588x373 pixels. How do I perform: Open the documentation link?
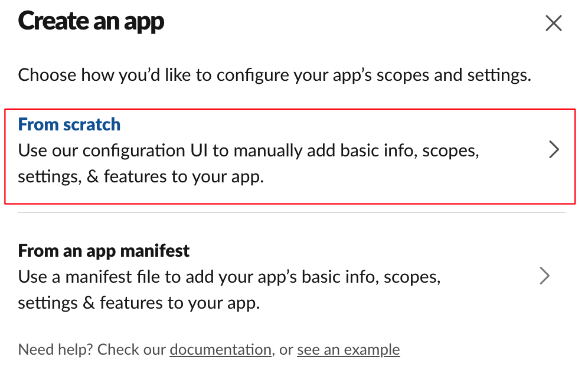click(221, 349)
